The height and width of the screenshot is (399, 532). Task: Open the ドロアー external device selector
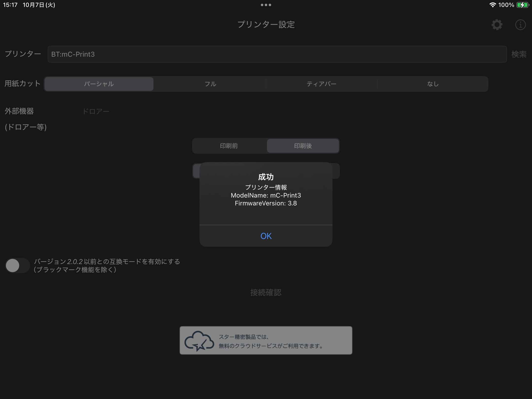(x=96, y=111)
